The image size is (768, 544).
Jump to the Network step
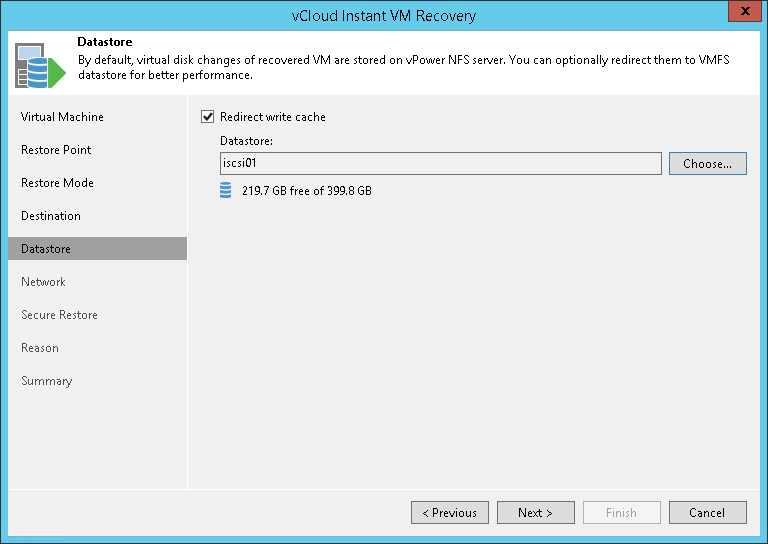[43, 282]
